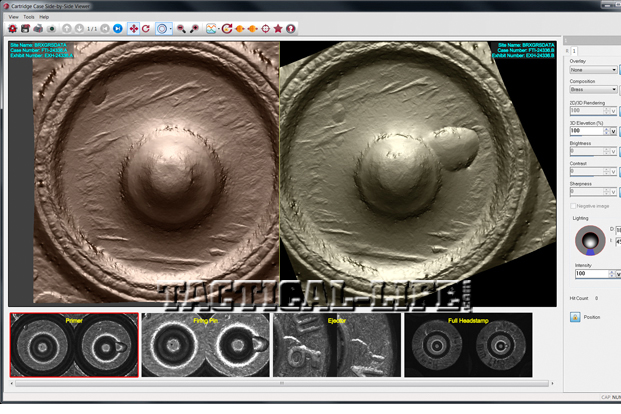Click the rotate tool icon
This screenshot has height=414, width=621.
tap(147, 29)
